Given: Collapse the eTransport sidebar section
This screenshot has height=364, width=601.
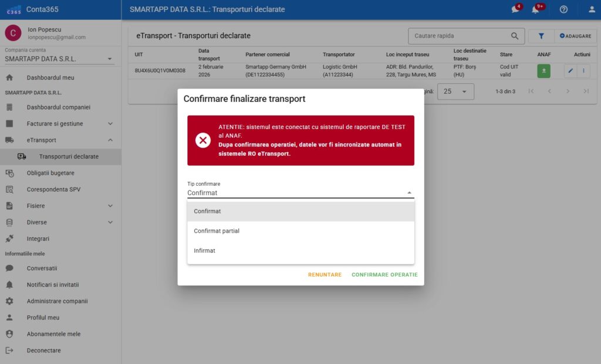Looking at the screenshot, I should (x=110, y=140).
